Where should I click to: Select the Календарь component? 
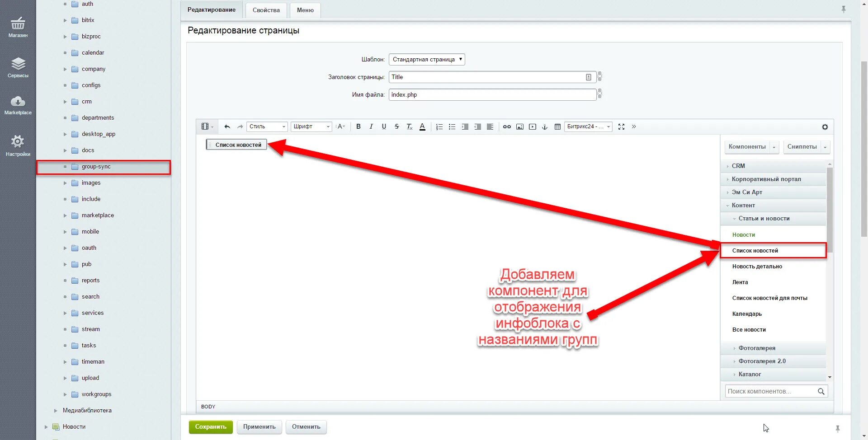747,314
